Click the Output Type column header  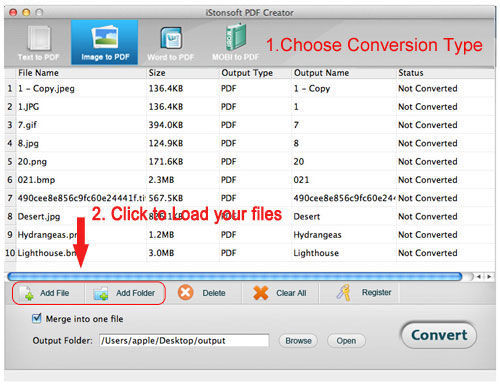247,73
